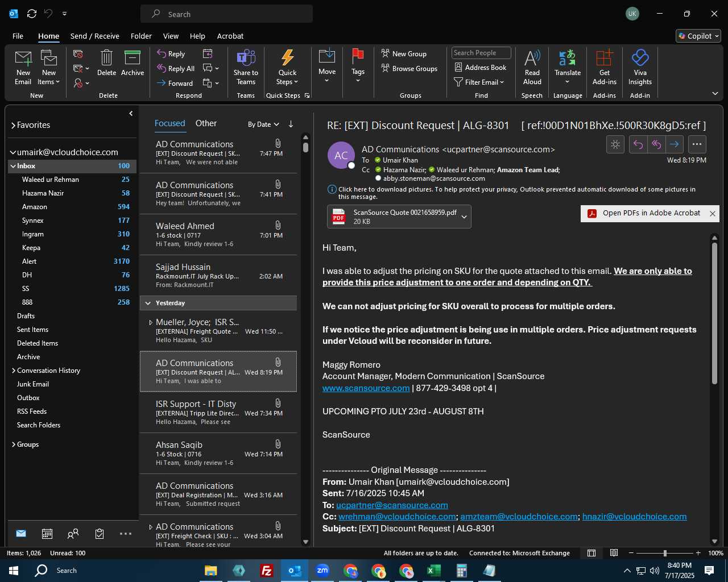Viewport: 728px width, 582px height.
Task: Click the Reply button in ribbon
Action: pyautogui.click(x=171, y=53)
